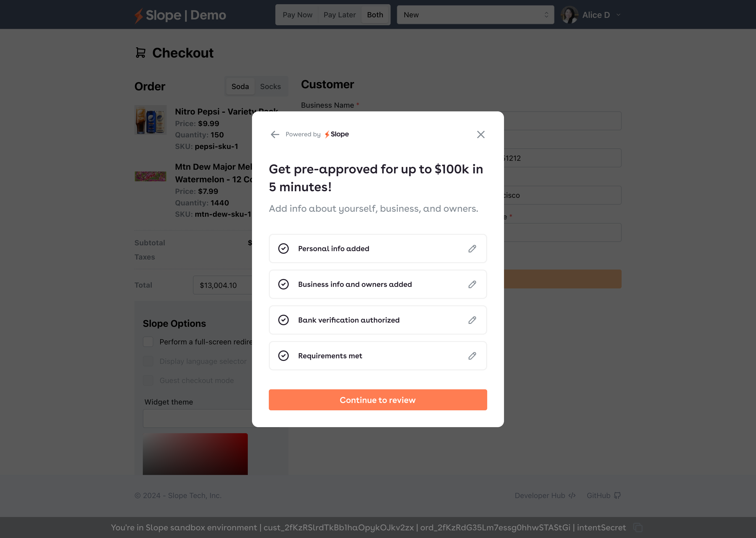Click the Slope Demo lightning logo
This screenshot has height=538, width=756.
(139, 15)
